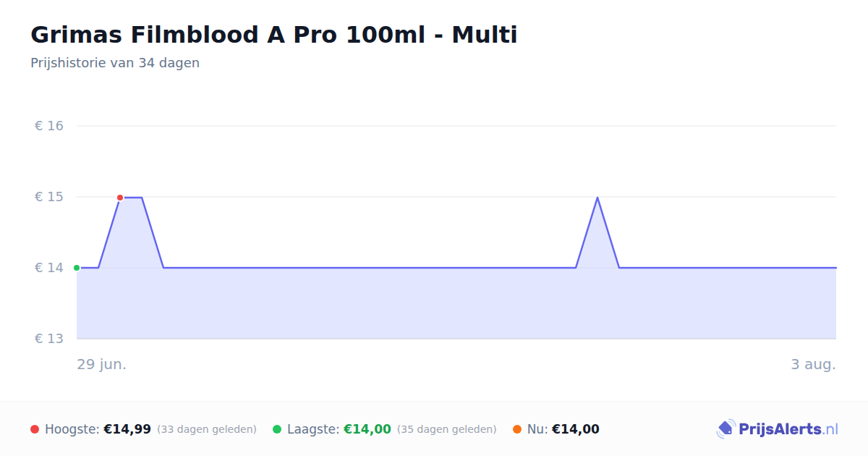This screenshot has height=456, width=868.
Task: Click the green lowest-price marker on chart
Action: [x=77, y=268]
